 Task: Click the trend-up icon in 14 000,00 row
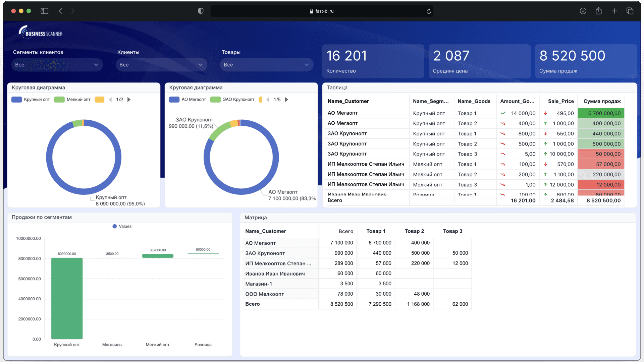point(503,113)
